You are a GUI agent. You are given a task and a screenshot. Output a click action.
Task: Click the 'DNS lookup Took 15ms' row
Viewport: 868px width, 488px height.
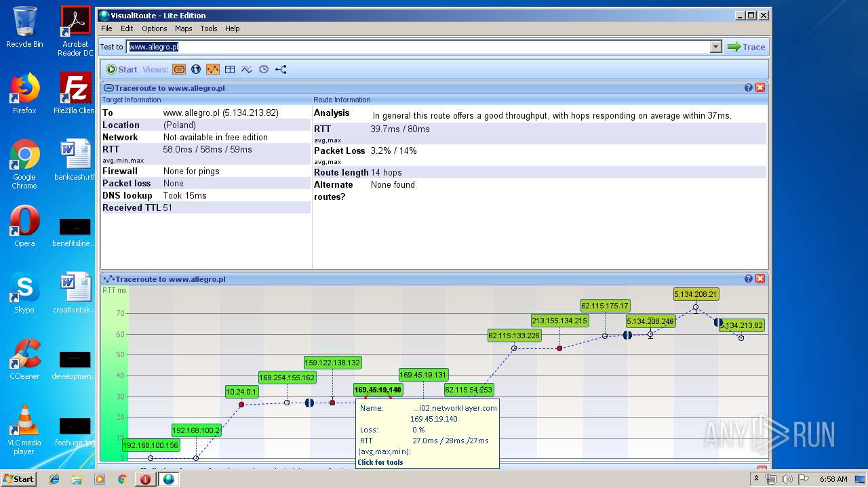pyautogui.click(x=206, y=195)
